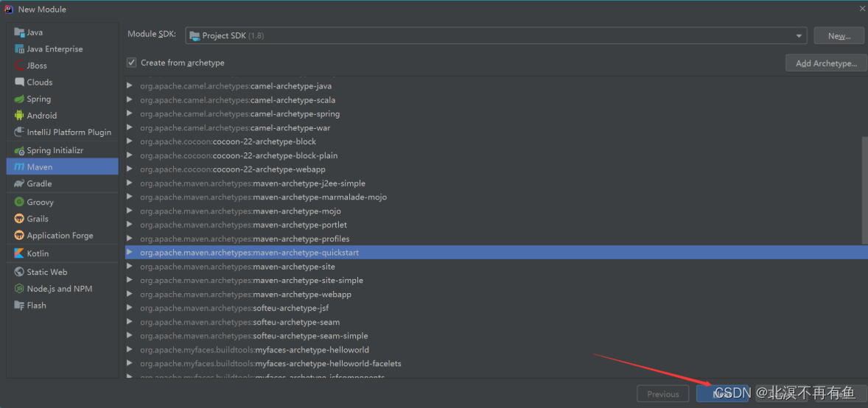Viewport: 868px width, 408px height.
Task: Open the Module SDK dropdown
Action: pyautogui.click(x=496, y=35)
